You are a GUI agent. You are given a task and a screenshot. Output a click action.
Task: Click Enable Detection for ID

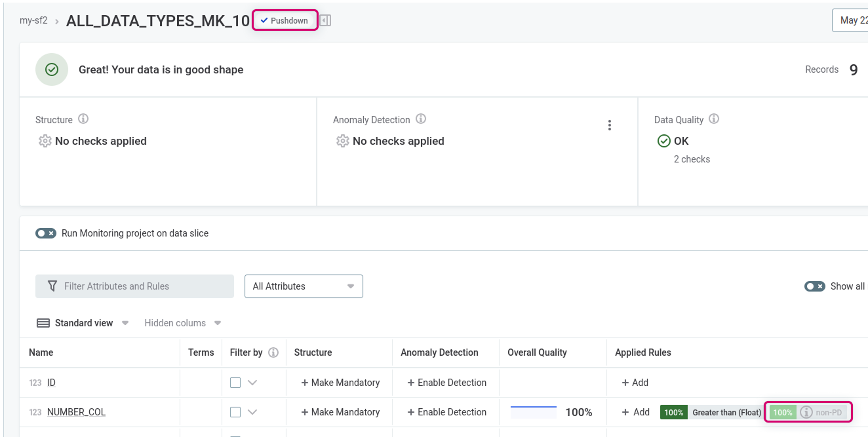446,383
